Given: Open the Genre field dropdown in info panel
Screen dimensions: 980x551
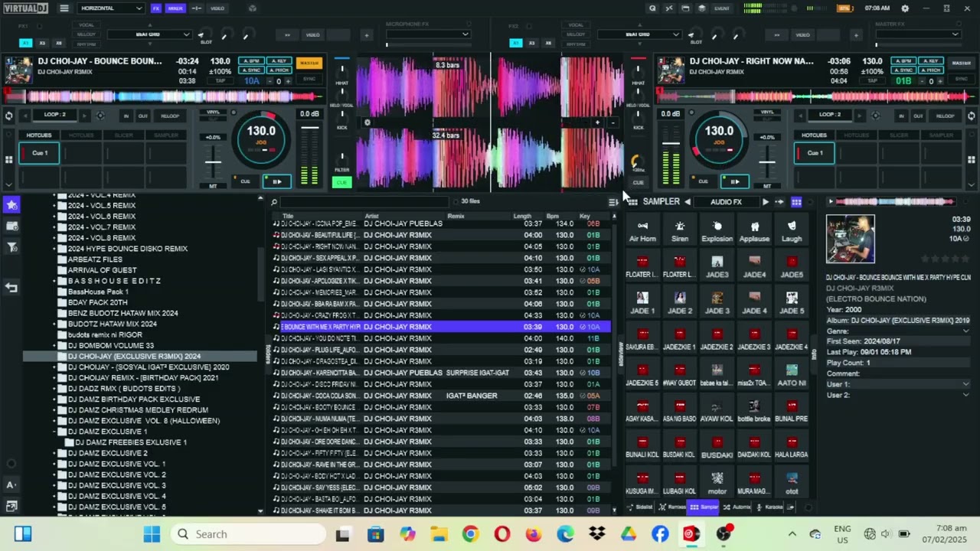Looking at the screenshot, I should [965, 331].
